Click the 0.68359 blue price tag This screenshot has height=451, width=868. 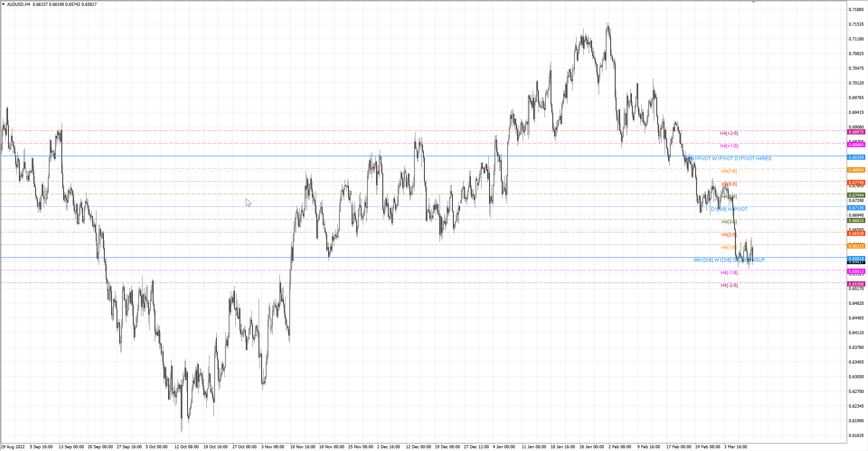(x=856, y=157)
